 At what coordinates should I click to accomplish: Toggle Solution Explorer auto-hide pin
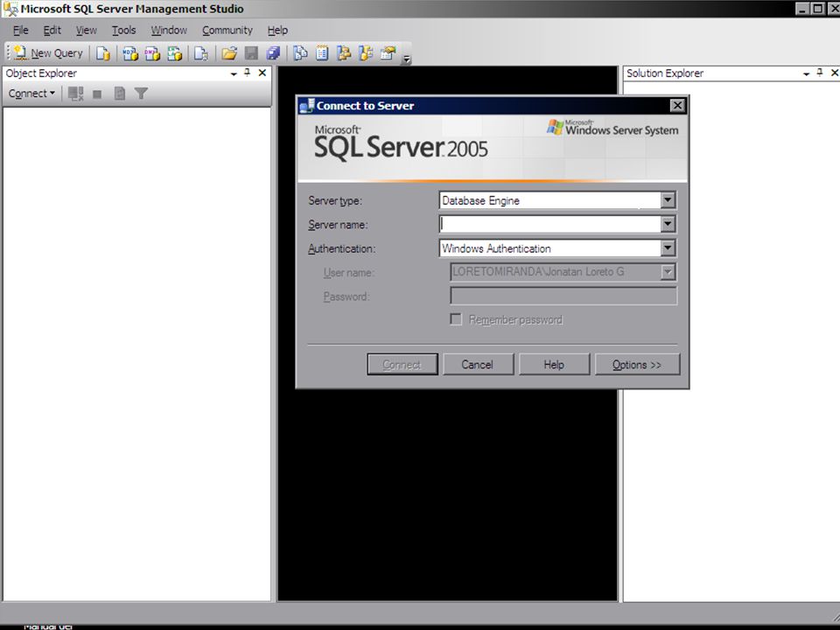point(820,73)
